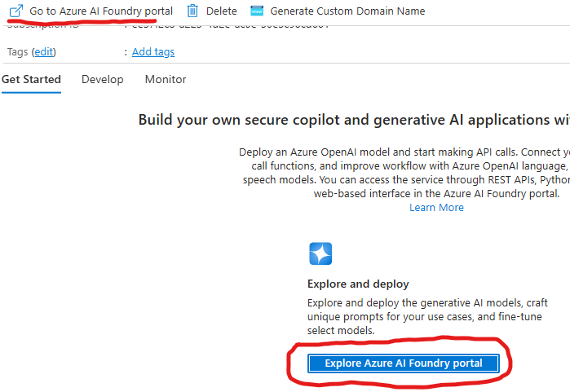Click the Explore and deploy heading
This screenshot has height=392, width=570.
pos(358,284)
